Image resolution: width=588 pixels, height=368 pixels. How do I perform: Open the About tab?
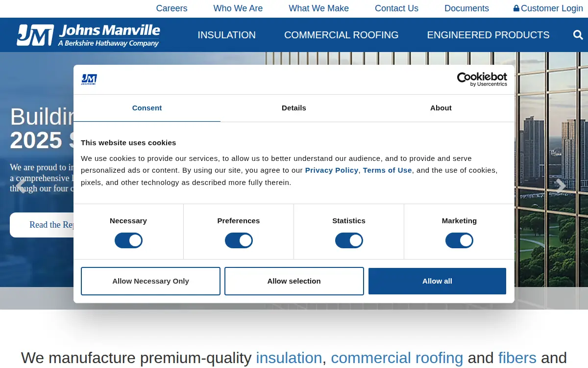[x=441, y=108]
